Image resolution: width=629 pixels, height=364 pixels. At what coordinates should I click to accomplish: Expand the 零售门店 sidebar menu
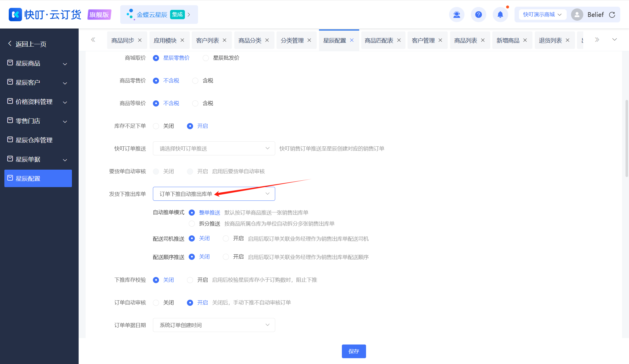(65, 122)
